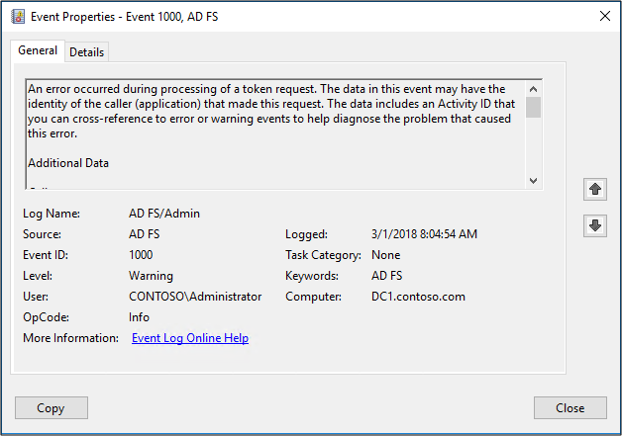Click the Logged timestamp 3/1/2018 8:04:54 AM

coord(424,234)
